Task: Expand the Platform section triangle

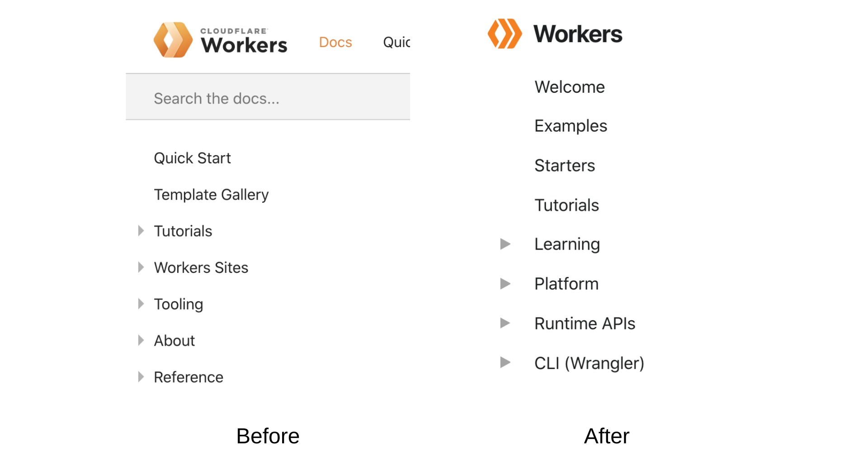Action: (x=505, y=284)
